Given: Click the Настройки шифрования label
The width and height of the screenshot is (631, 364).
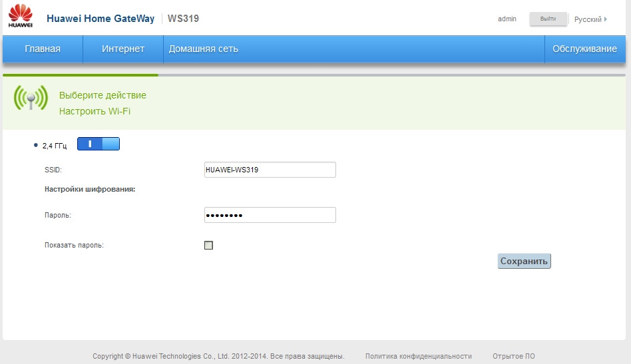Looking at the screenshot, I should pos(90,189).
